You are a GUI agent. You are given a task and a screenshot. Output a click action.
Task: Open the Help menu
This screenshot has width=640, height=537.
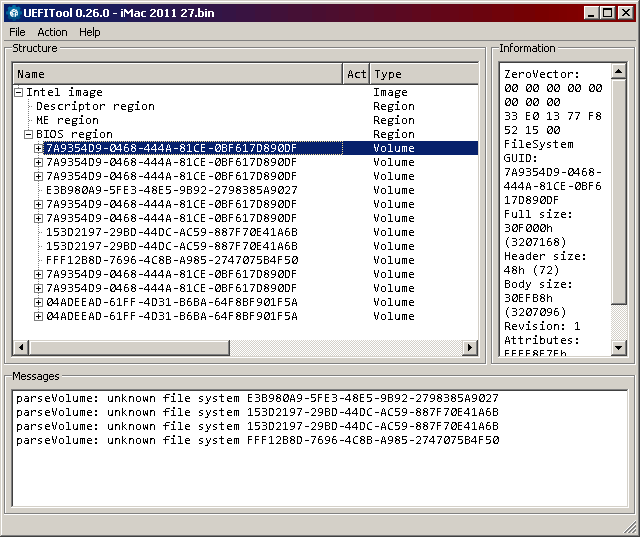(x=89, y=32)
